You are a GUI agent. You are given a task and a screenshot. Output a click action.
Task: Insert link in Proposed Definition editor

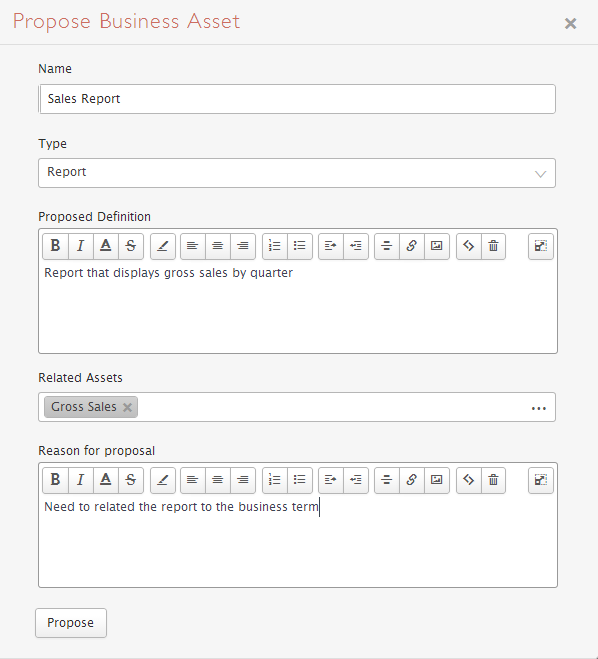(x=411, y=246)
